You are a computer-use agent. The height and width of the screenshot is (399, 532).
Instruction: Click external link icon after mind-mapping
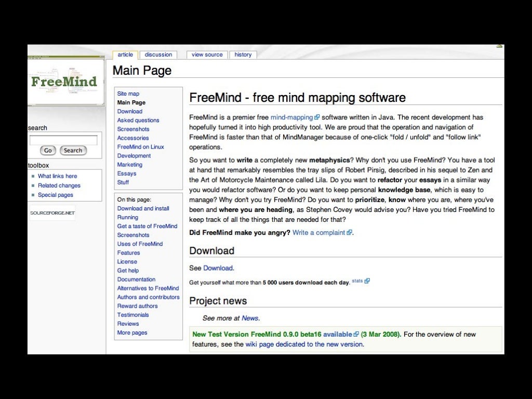(317, 117)
